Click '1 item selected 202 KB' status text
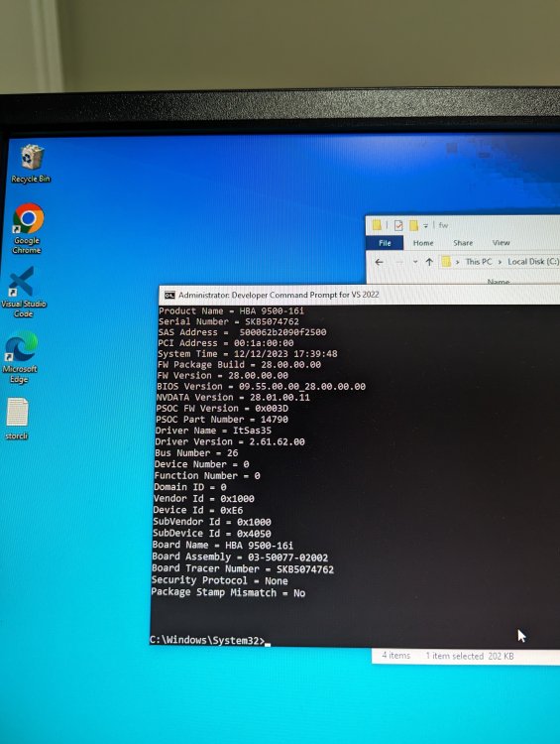The height and width of the screenshot is (744, 560). coord(470,656)
